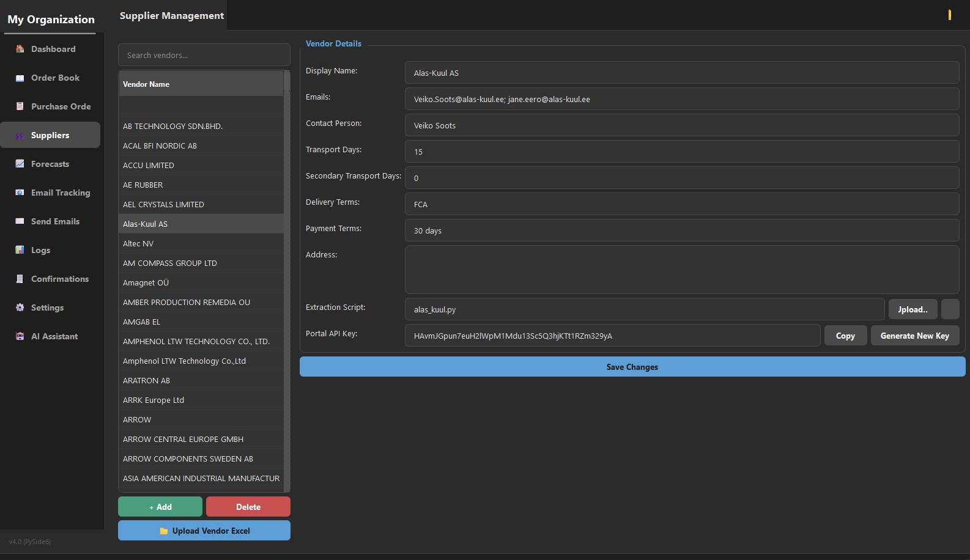The height and width of the screenshot is (560, 970).
Task: Open Purchase Orders section
Action: [x=50, y=106]
